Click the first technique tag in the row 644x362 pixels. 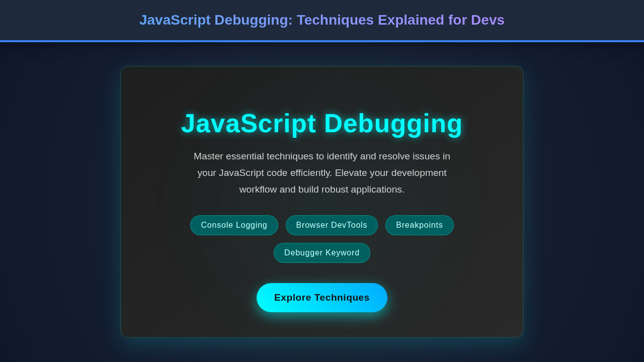[x=234, y=225]
